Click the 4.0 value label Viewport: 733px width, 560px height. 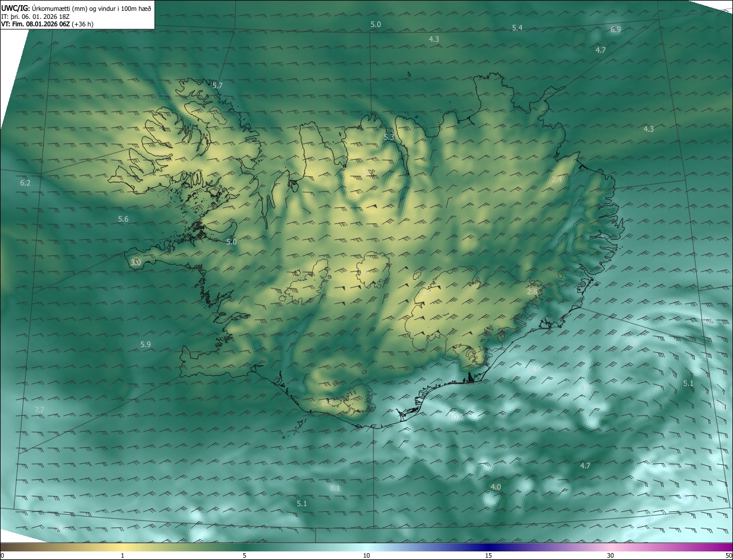(496, 487)
